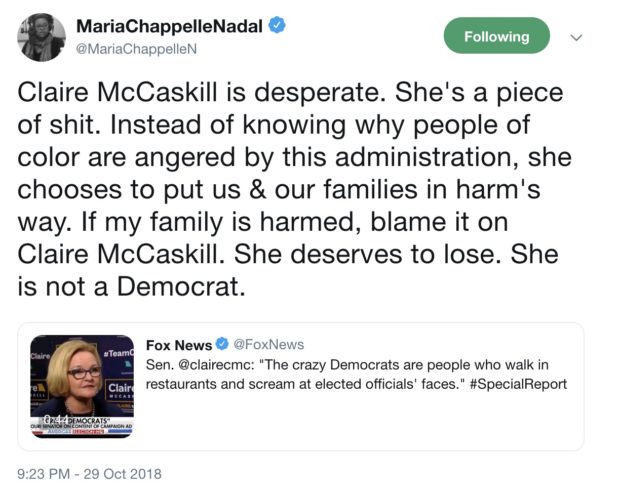
Task: Visit the @FoxNews handle
Action: [269, 345]
